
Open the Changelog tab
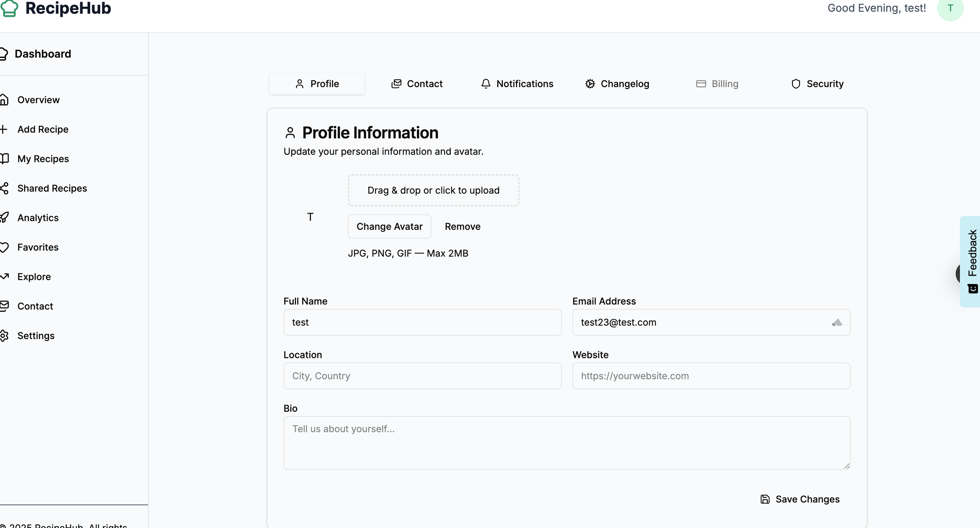pos(617,84)
